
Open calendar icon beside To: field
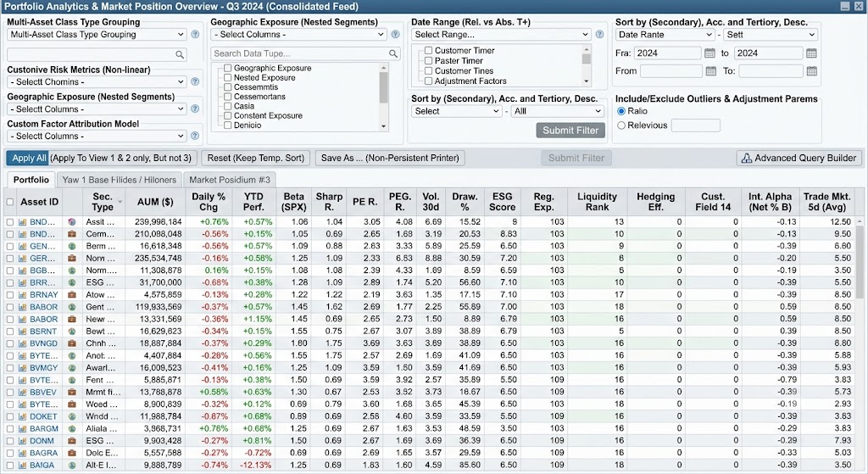click(x=811, y=71)
